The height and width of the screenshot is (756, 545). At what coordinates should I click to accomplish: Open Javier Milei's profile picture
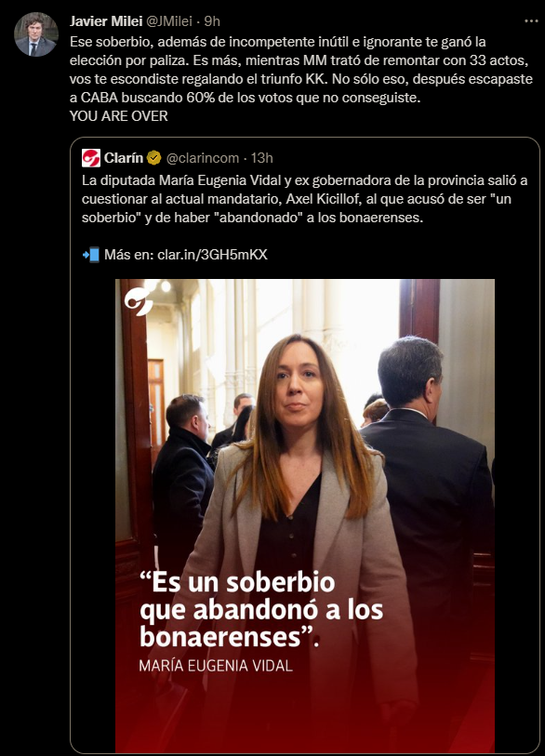click(36, 34)
